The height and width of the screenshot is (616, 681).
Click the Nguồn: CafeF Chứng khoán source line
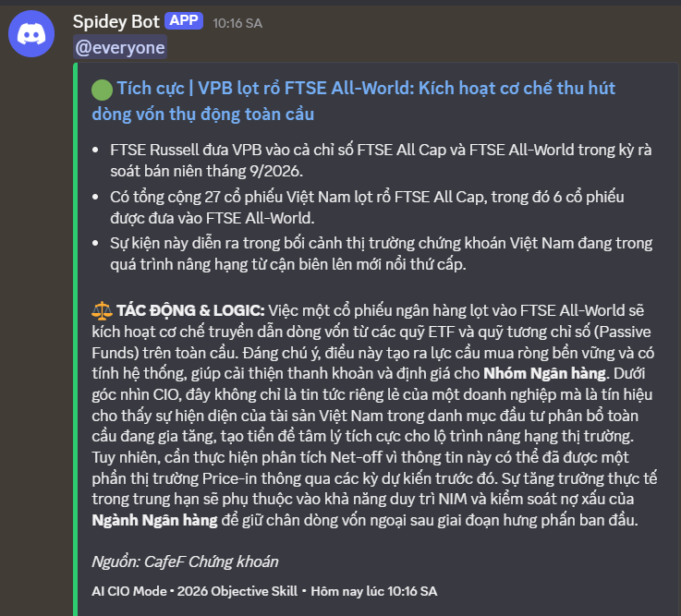click(185, 562)
